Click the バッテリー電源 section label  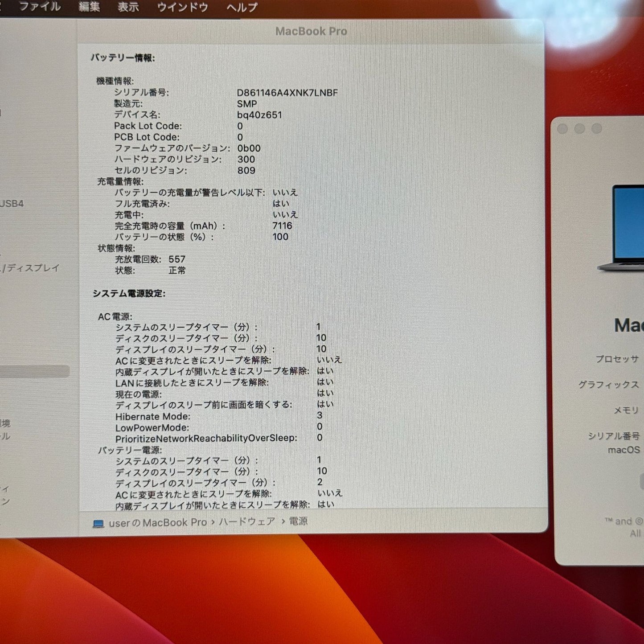tap(130, 450)
